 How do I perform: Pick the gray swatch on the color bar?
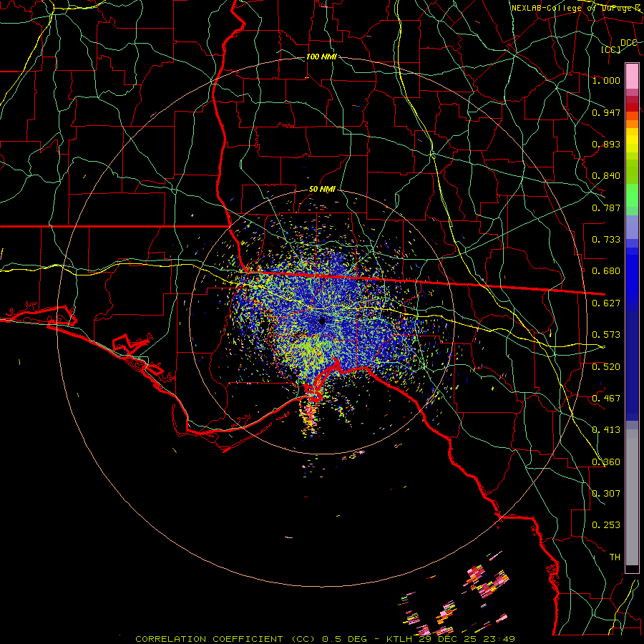click(x=632, y=497)
